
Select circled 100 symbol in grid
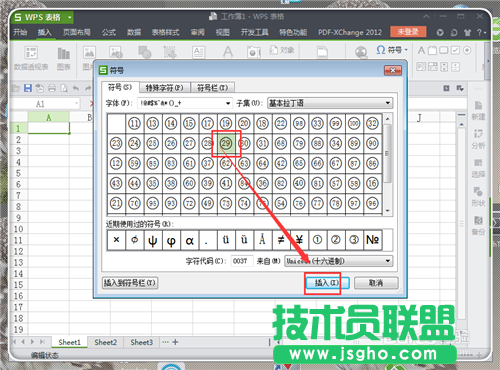coord(354,124)
